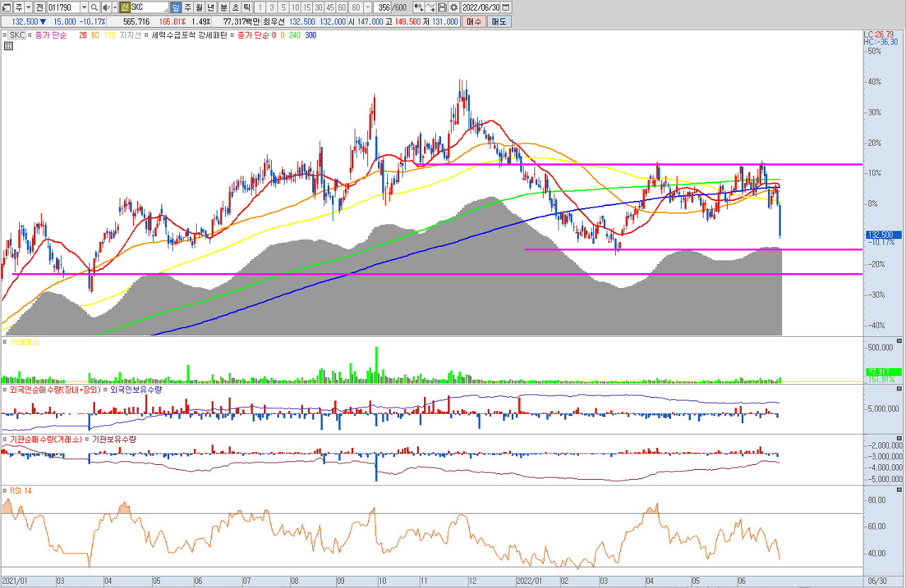This screenshot has height=588, width=906.
Task: Click the 거래대금 volume panel label
Action: (x=25, y=342)
